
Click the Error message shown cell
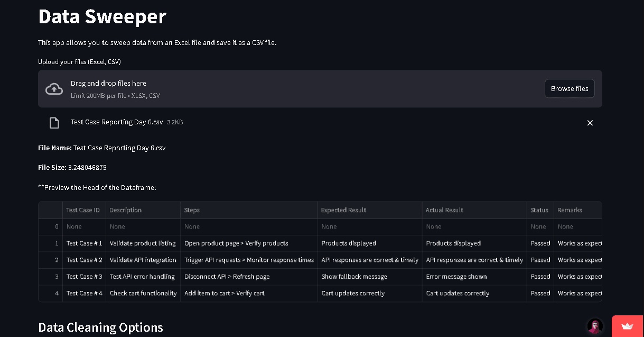click(474, 277)
